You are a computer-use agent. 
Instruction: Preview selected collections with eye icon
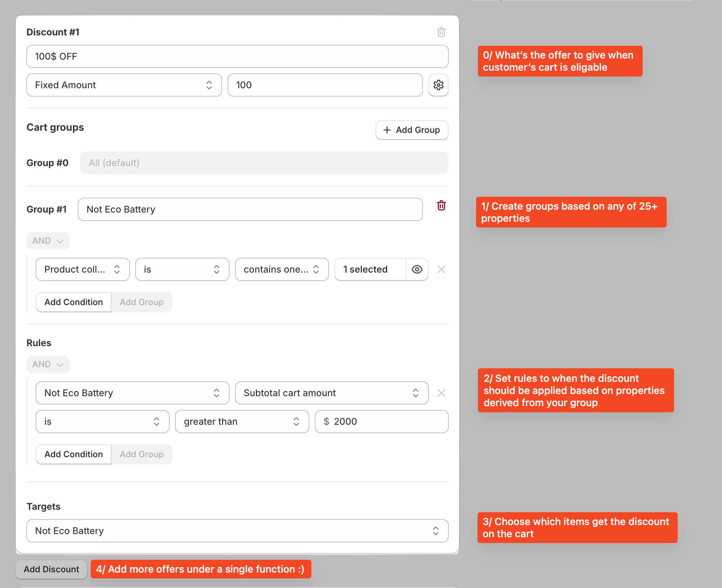pos(417,269)
